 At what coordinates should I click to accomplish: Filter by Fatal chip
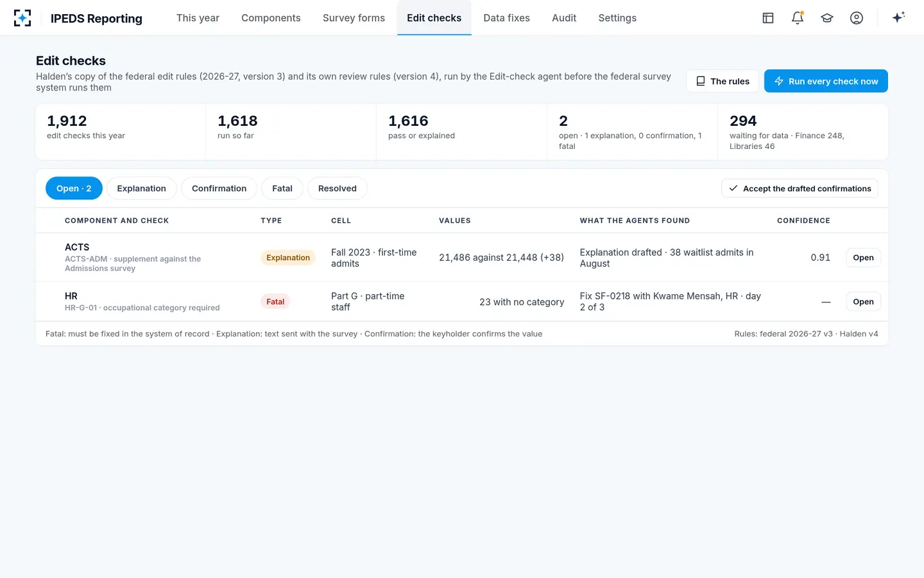[x=282, y=188]
